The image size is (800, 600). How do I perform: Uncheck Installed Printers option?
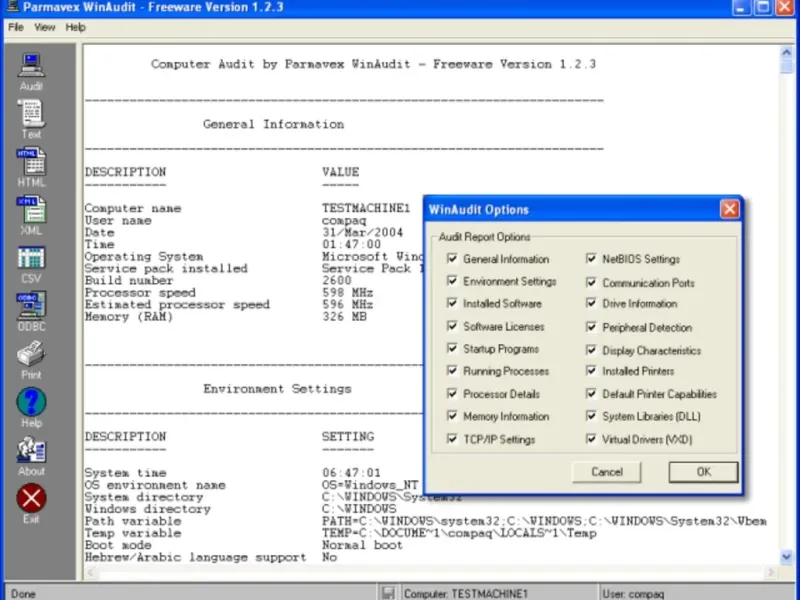coord(591,370)
